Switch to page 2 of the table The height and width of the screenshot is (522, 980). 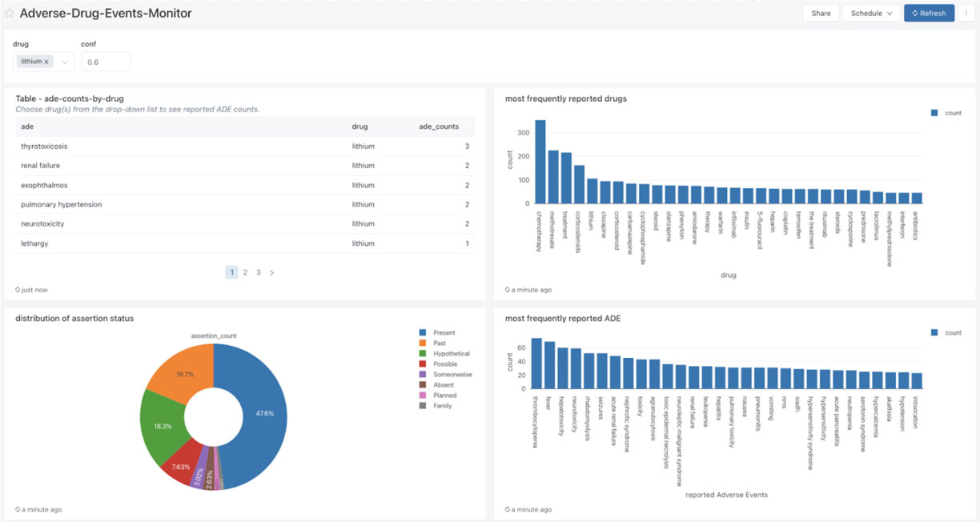click(245, 273)
